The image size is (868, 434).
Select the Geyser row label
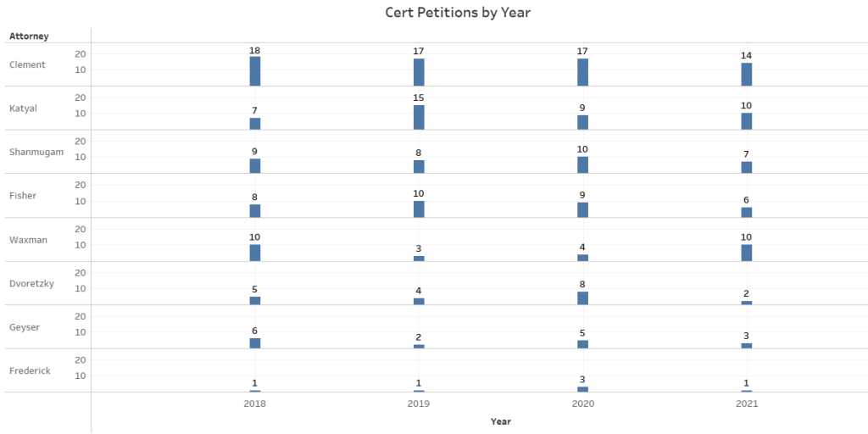[x=25, y=327]
